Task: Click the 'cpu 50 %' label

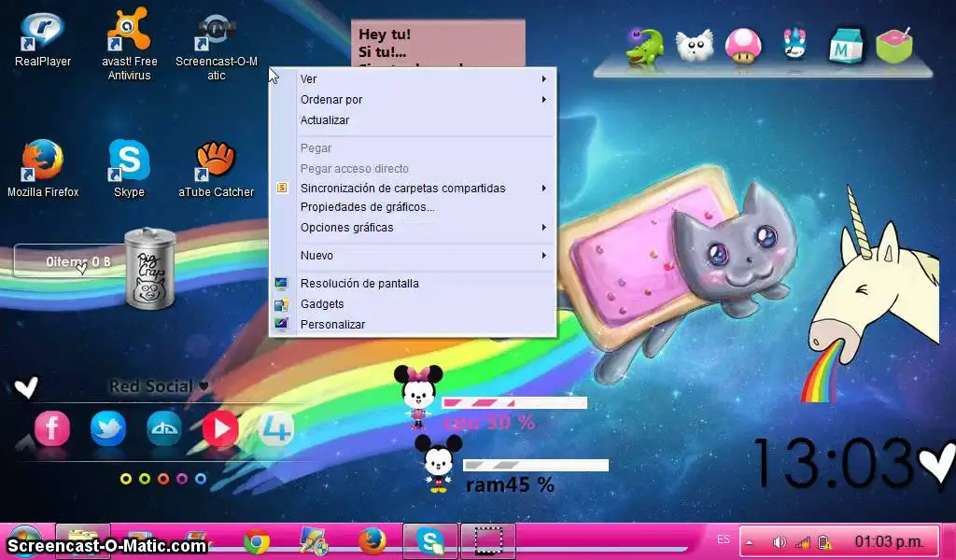Action: click(489, 422)
